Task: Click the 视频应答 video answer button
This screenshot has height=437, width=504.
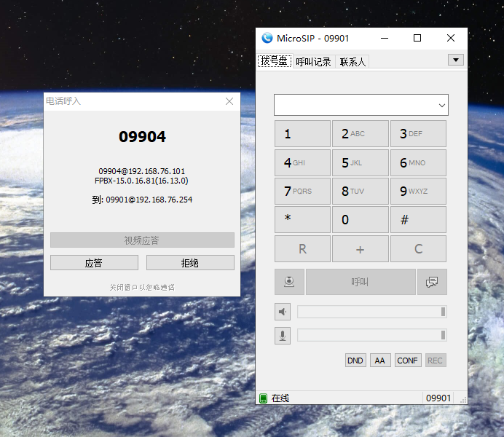Action: [x=142, y=240]
